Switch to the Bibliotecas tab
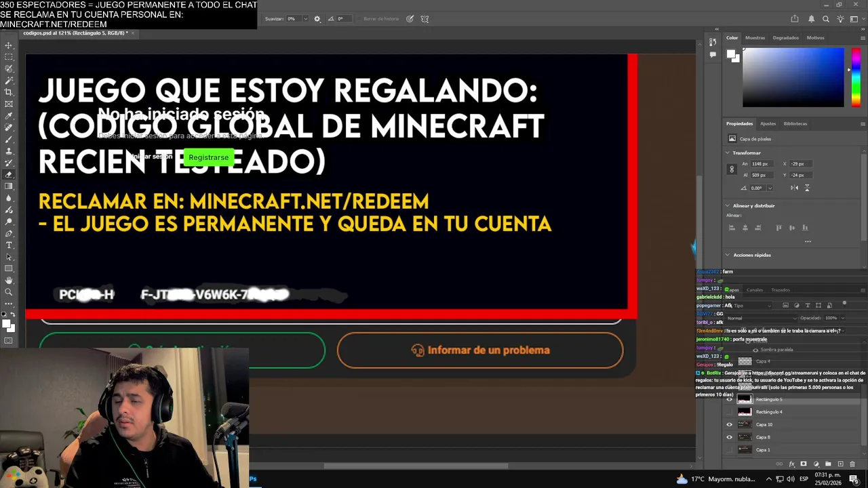Image resolution: width=868 pixels, height=488 pixels. [x=795, y=124]
